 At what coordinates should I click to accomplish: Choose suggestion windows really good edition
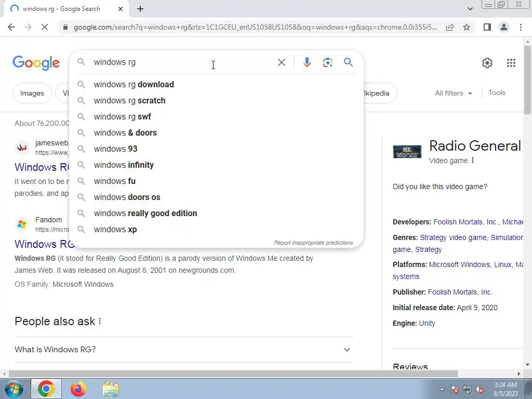click(216, 214)
